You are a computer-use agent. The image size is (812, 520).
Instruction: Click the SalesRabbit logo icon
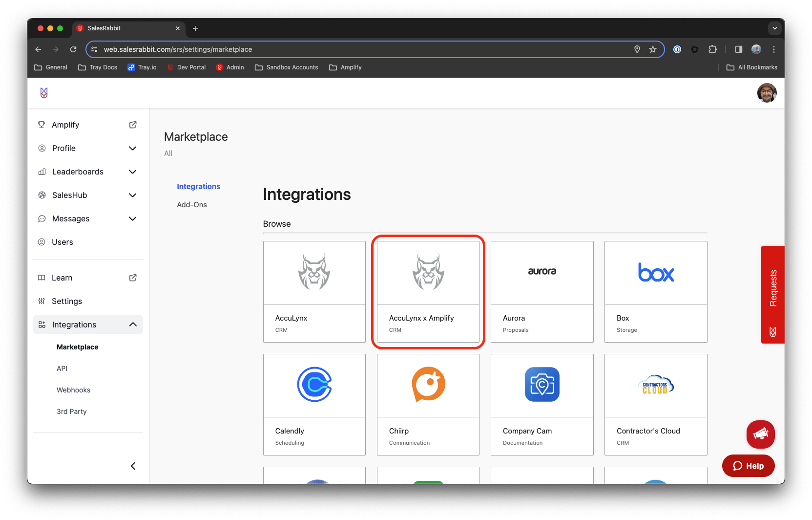[x=44, y=93]
